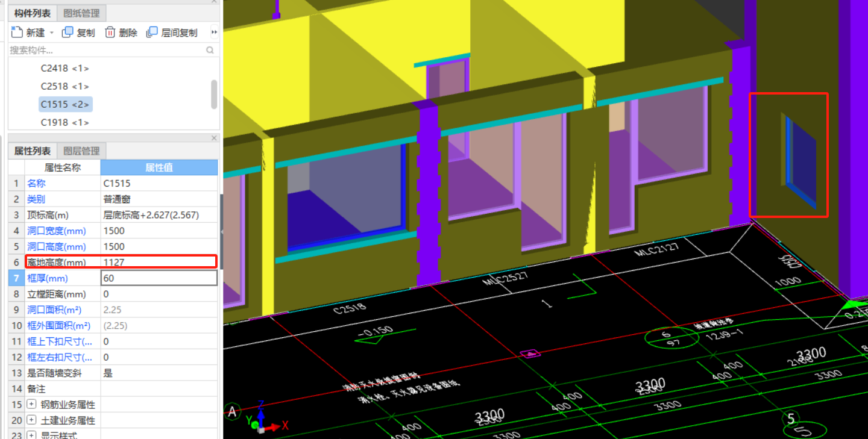This screenshot has height=439, width=868.
Task: Click the empty 备注 value cell
Action: coord(159,388)
